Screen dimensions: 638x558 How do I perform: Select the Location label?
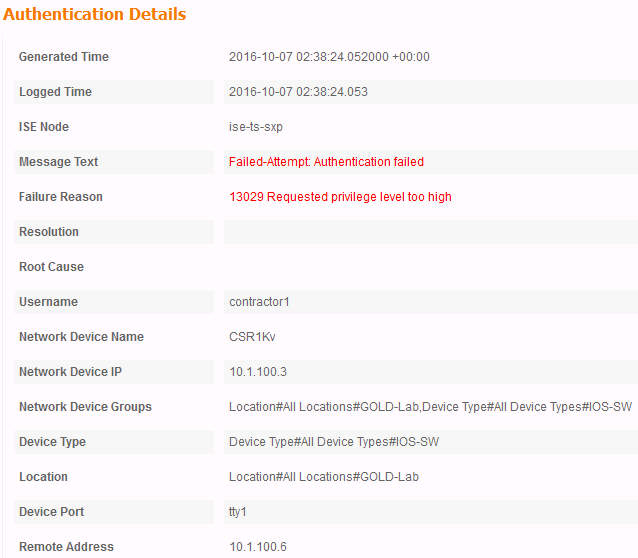coord(44,477)
